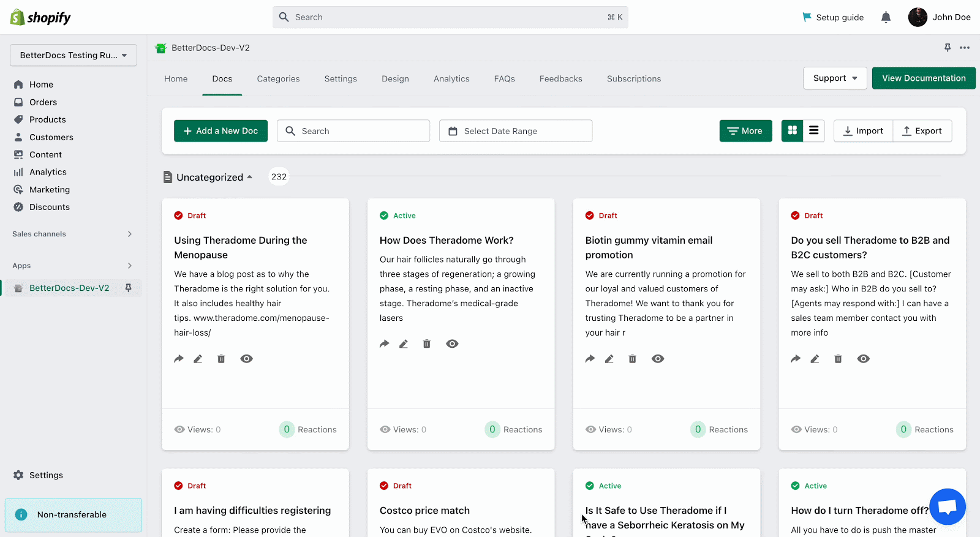Edit the 'How Does Theradome Work?' doc
The width and height of the screenshot is (980, 537).
404,344
